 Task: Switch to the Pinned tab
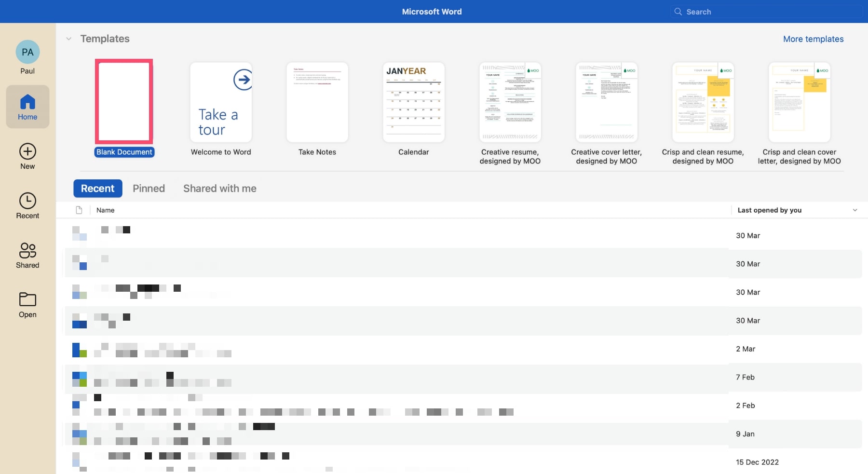[149, 189]
